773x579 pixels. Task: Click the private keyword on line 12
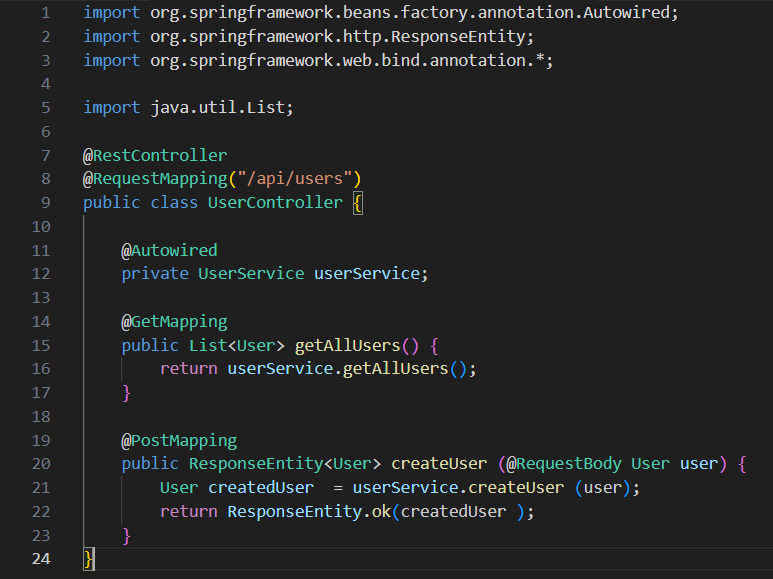pyautogui.click(x=155, y=274)
